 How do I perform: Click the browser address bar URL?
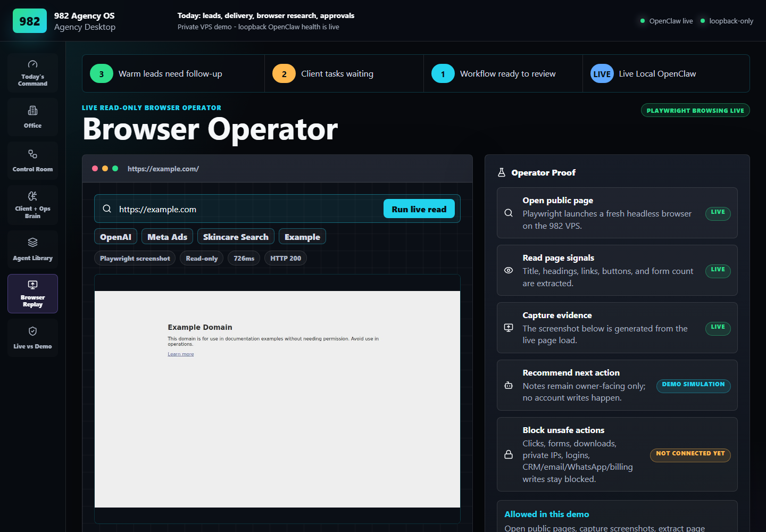[163, 169]
